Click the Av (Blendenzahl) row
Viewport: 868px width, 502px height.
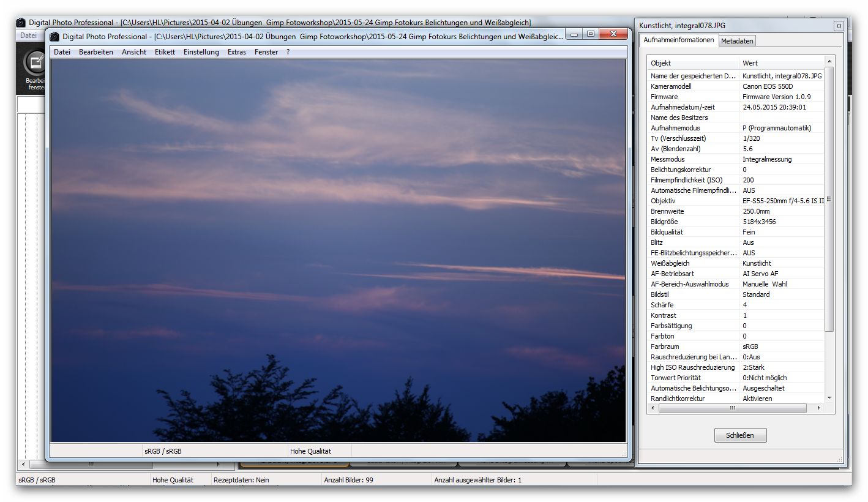[736, 149]
